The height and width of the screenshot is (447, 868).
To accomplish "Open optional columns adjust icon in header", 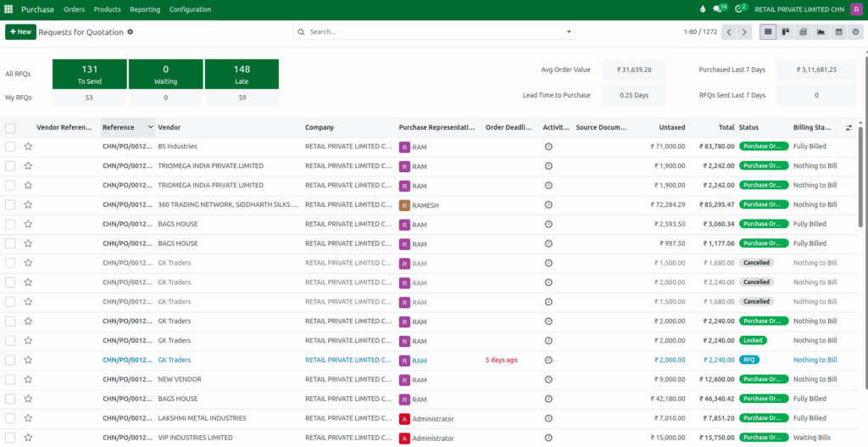I will tap(849, 127).
